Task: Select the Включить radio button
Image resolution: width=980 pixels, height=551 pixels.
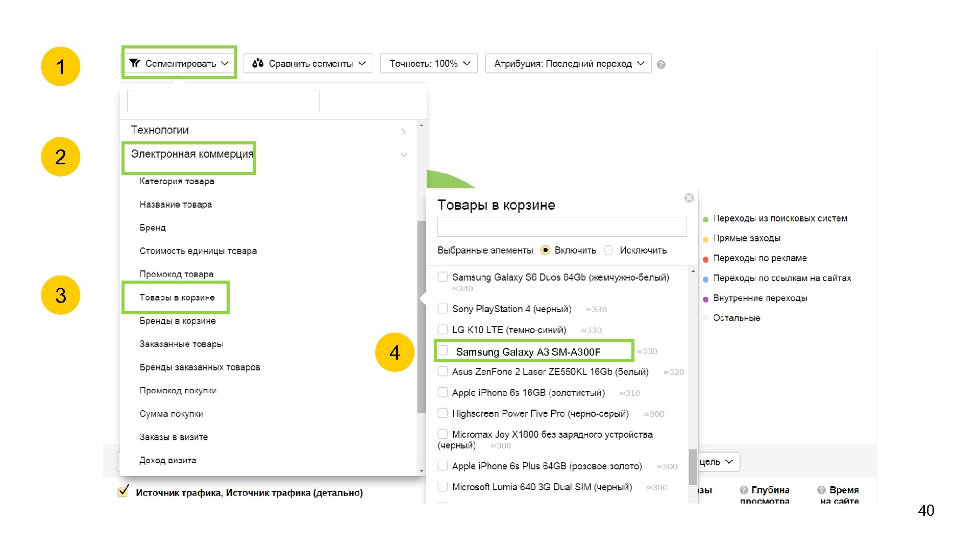Action: [545, 251]
